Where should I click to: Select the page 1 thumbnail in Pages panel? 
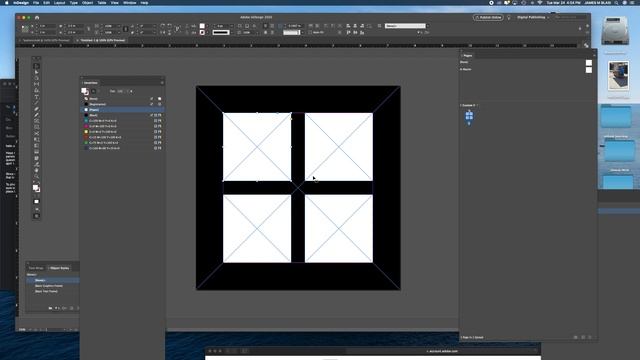tap(469, 116)
